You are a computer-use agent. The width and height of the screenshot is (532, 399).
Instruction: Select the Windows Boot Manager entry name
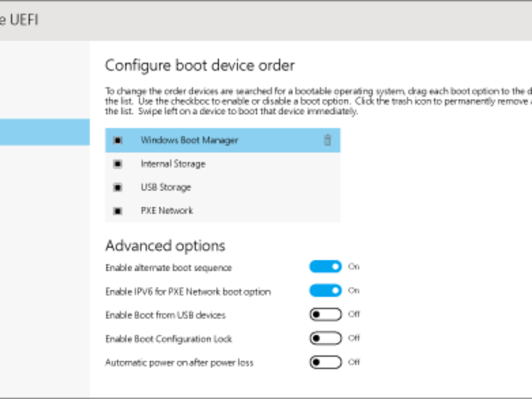[189, 140]
